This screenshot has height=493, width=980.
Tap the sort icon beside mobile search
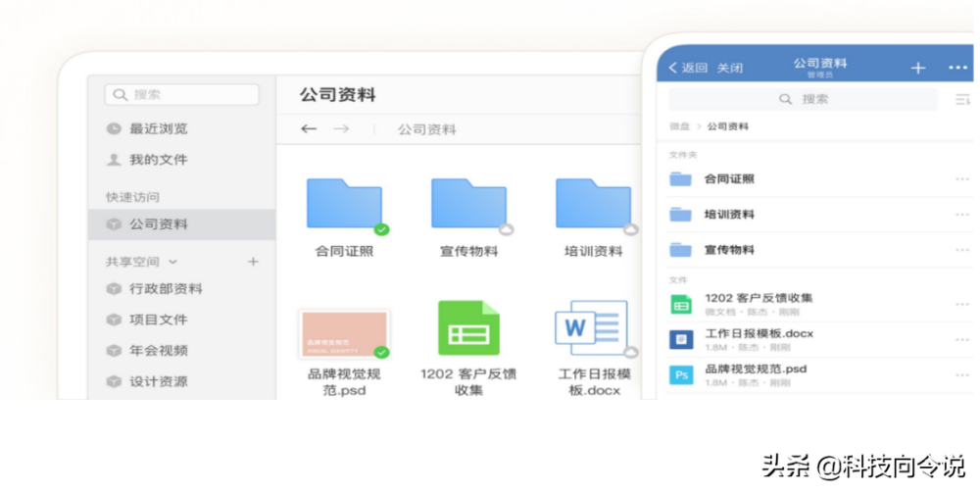pos(961,99)
